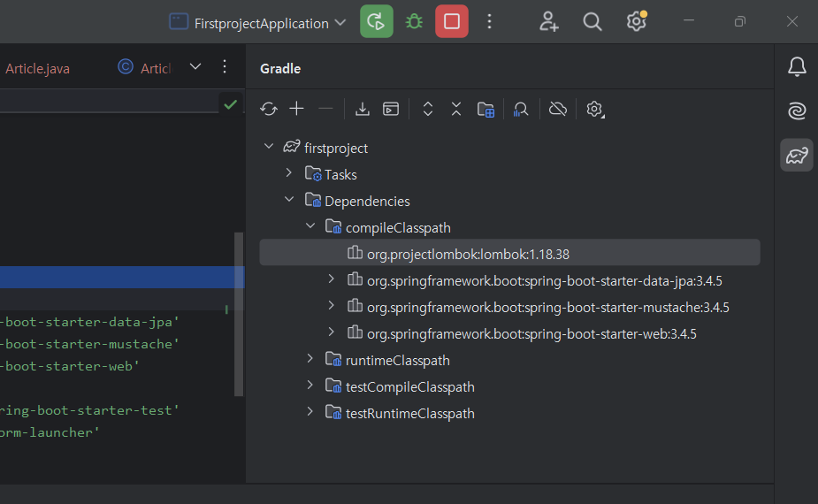
Task: Open the dependency analyzer icon
Action: [x=521, y=109]
